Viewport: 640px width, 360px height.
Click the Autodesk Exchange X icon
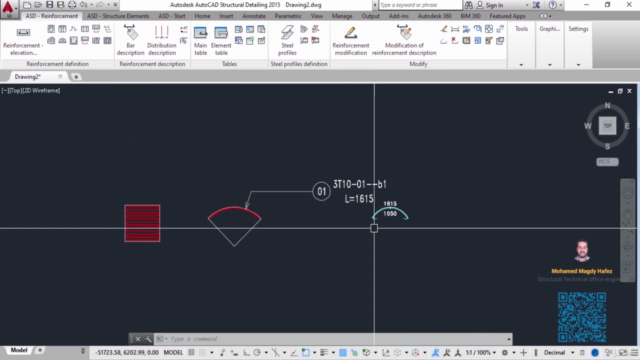coord(536,5)
